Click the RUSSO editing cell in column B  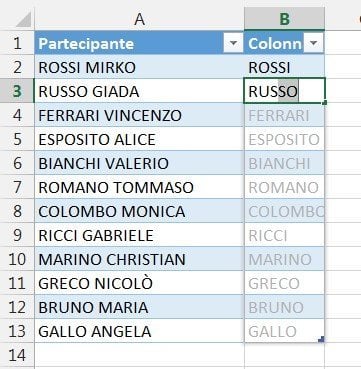(284, 91)
